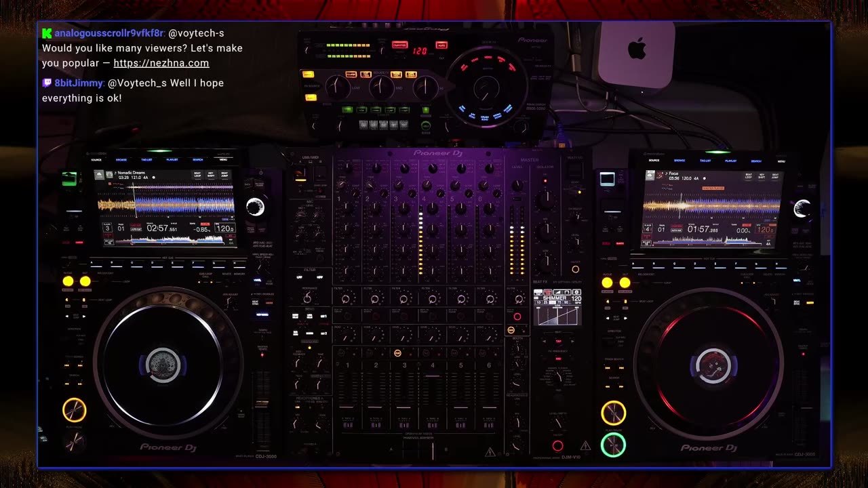This screenshot has height=488, width=868.
Task: Toggle the right deck green PLAY/PAUSE button
Action: point(613,445)
